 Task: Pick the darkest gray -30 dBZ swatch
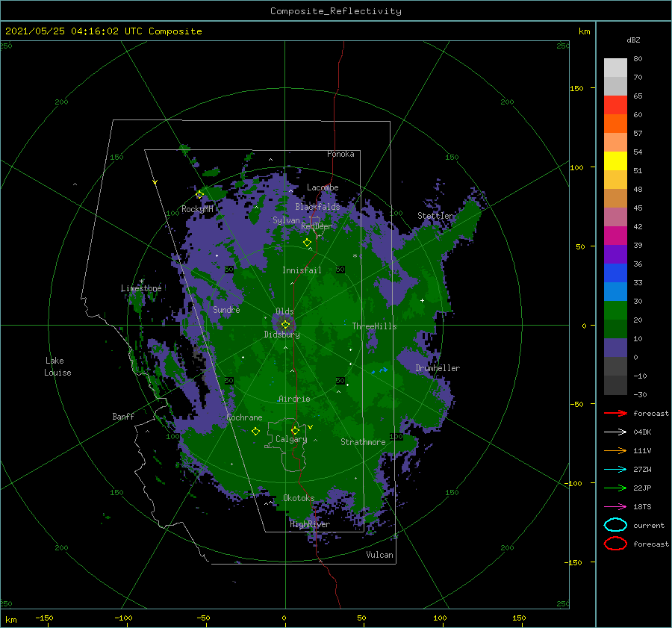click(x=615, y=385)
